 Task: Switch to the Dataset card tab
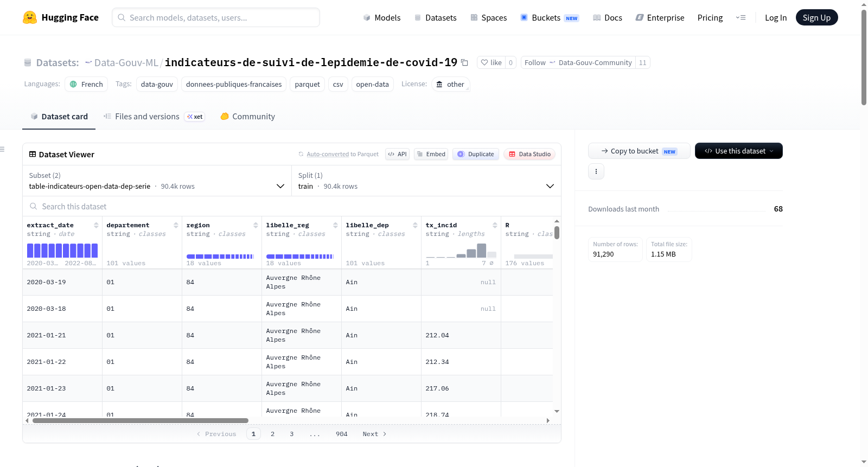(x=59, y=116)
